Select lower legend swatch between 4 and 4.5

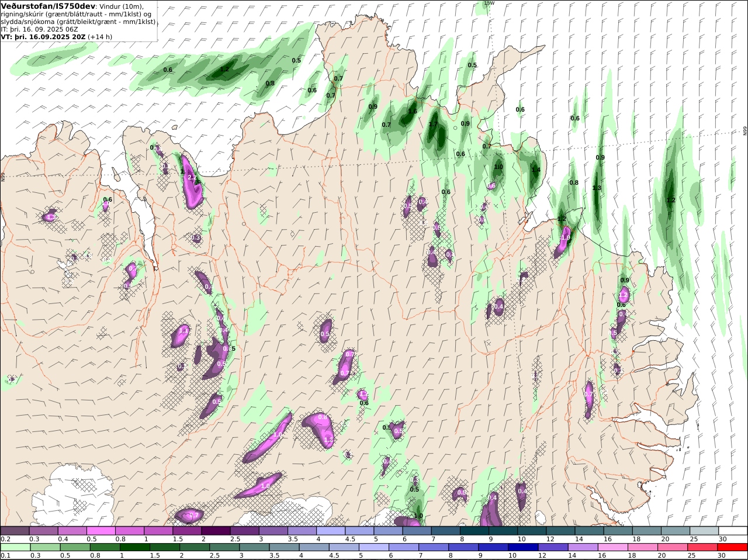click(314, 547)
